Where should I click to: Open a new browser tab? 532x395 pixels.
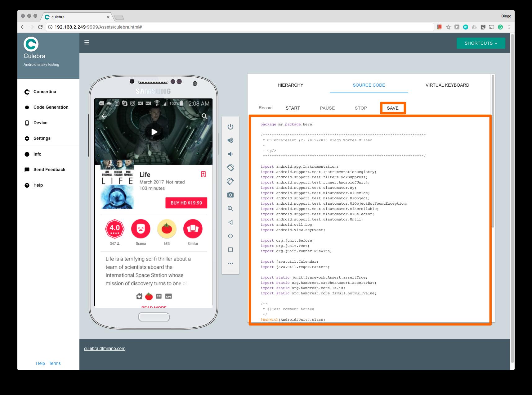coord(119,17)
